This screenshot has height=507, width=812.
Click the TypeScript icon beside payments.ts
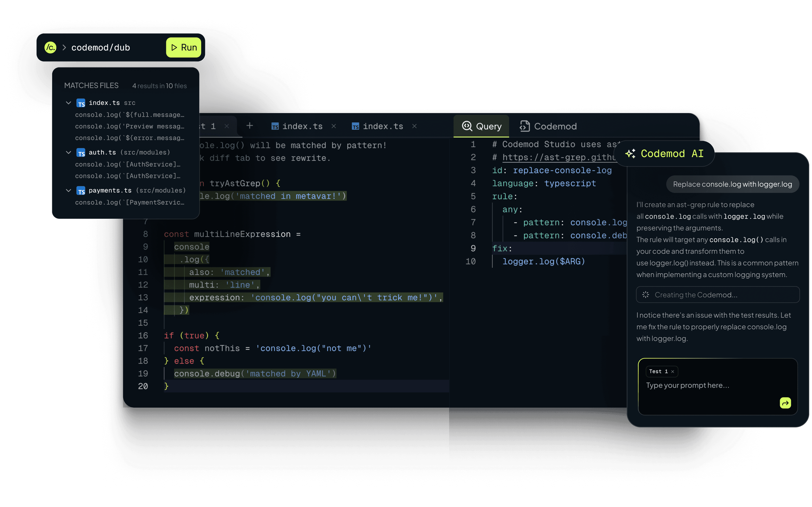click(x=81, y=191)
